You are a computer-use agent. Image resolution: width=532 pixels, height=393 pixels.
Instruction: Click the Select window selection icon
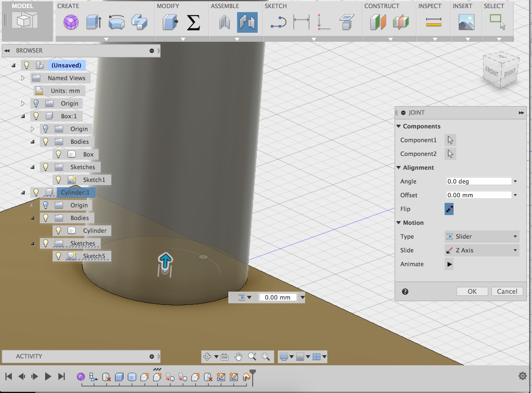tap(498, 22)
